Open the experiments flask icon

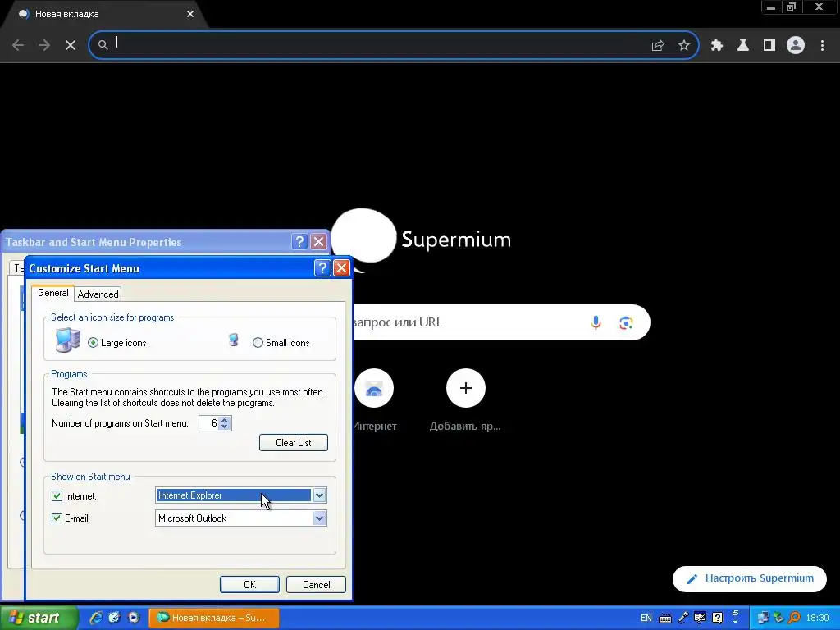pos(743,46)
